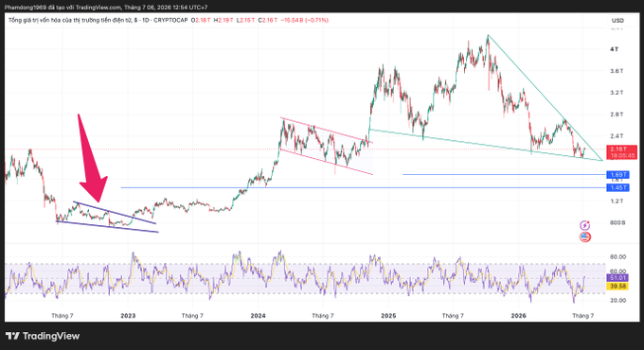Click the 800B price axis label
Viewport: 644px width, 350px height.
(617, 223)
